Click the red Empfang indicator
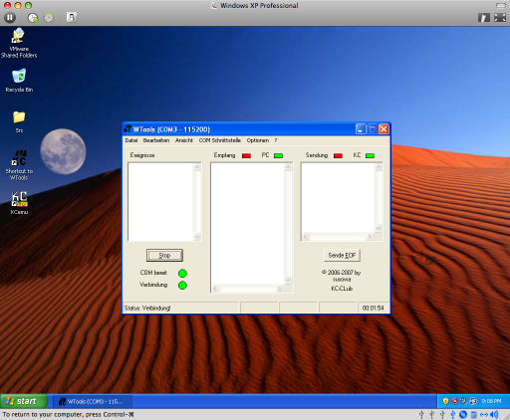 pyautogui.click(x=246, y=155)
